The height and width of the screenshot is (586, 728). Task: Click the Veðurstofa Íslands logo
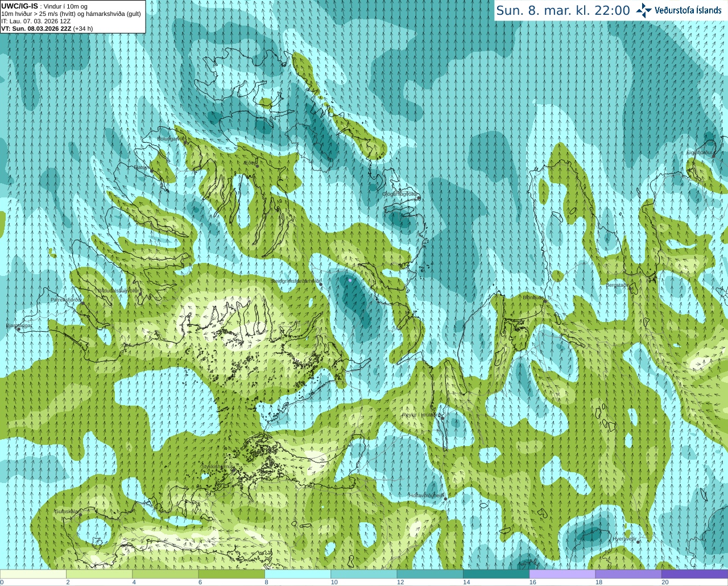pos(679,10)
